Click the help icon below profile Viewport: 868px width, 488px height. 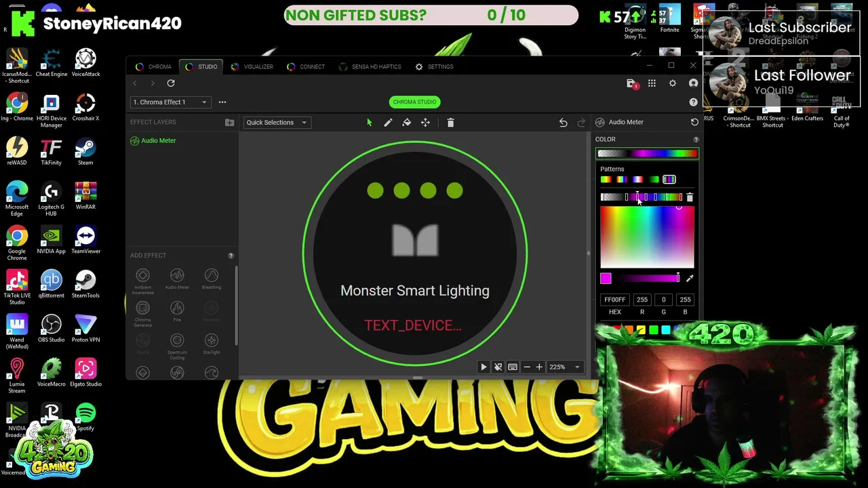pyautogui.click(x=693, y=102)
